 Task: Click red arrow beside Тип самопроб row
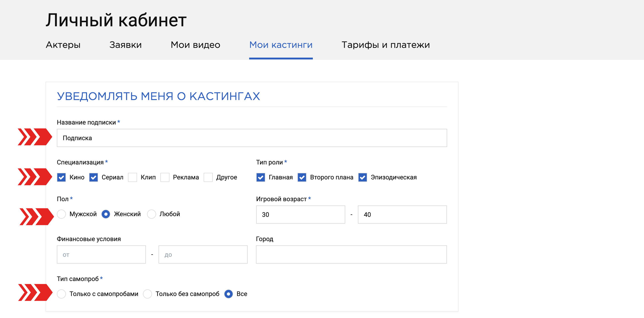[x=35, y=292]
